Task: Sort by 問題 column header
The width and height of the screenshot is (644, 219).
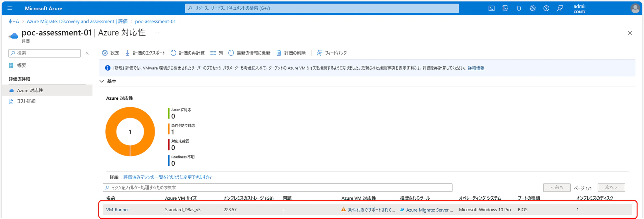Action: tap(287, 198)
